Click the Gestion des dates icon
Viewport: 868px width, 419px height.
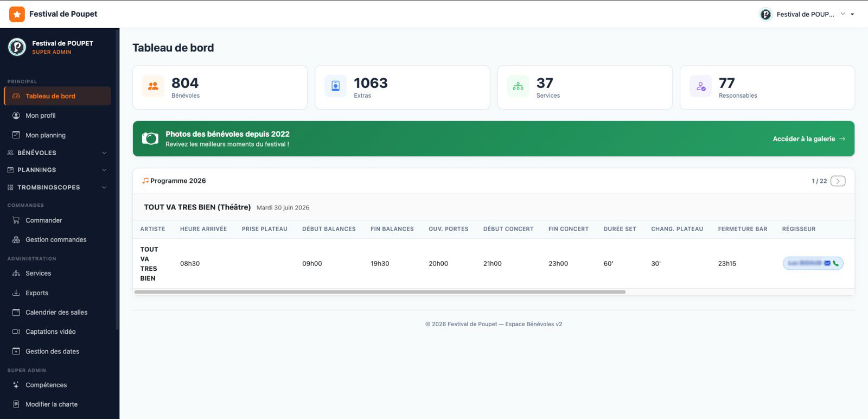(16, 351)
